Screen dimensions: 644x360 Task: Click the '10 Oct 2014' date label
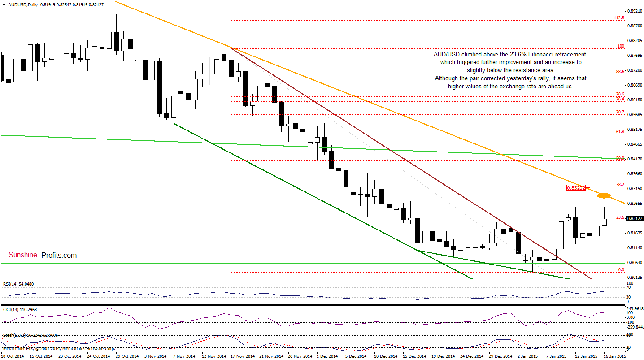(13, 356)
